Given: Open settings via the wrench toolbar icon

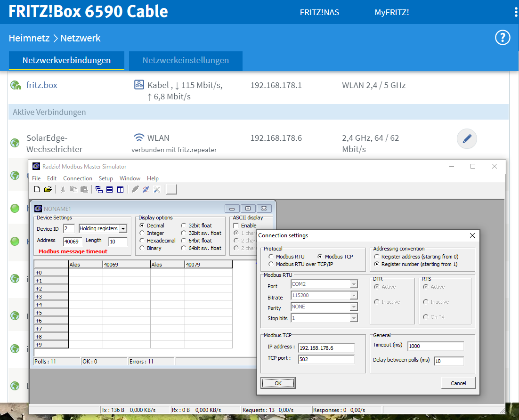Looking at the screenshot, I should [157, 189].
